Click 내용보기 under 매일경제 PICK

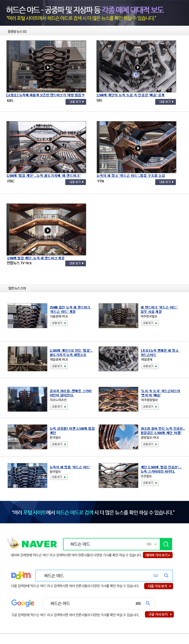point(59,366)
